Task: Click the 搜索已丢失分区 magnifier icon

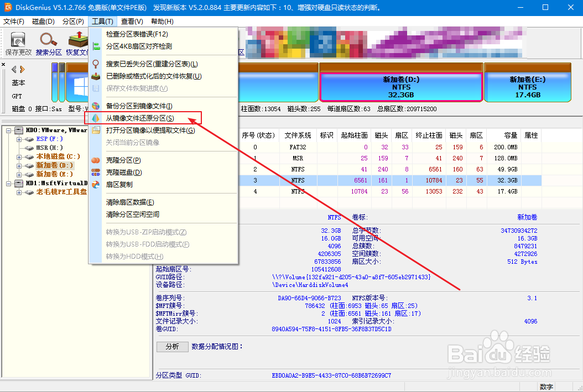Action: [x=96, y=64]
